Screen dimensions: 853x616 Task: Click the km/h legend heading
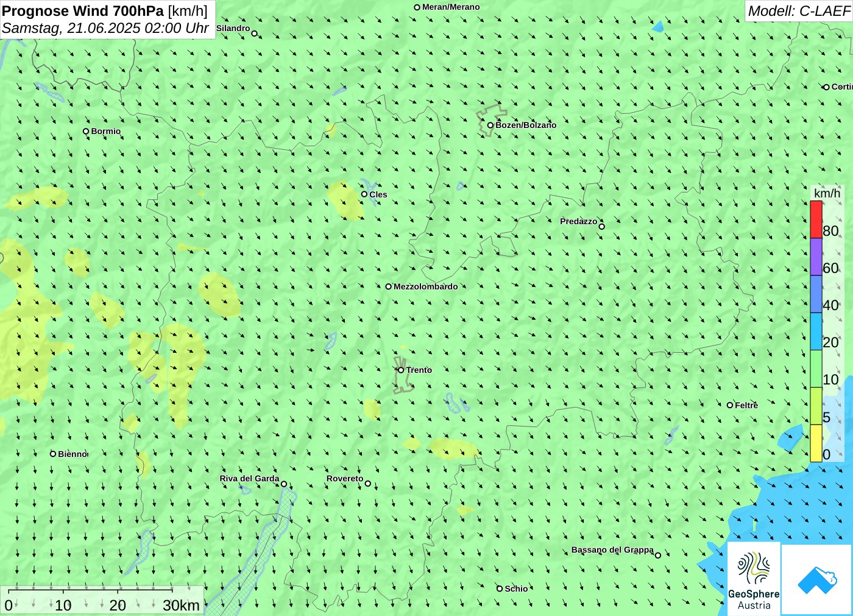pos(827,193)
